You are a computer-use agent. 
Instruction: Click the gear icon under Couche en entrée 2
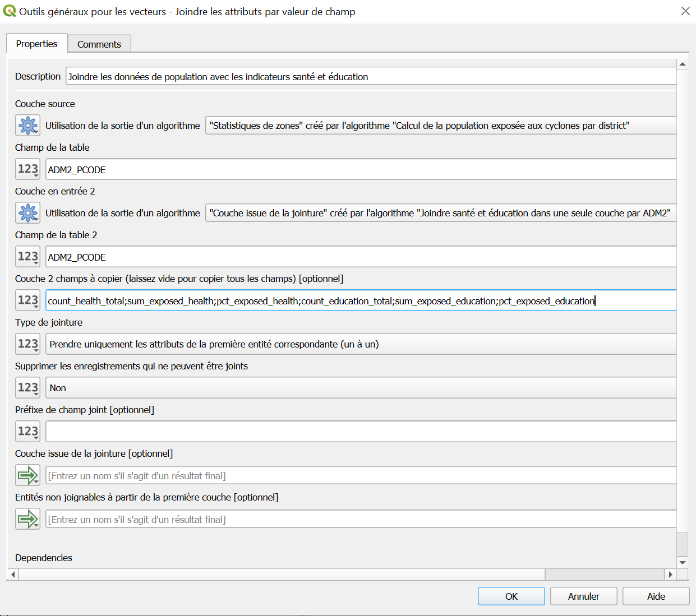click(27, 213)
